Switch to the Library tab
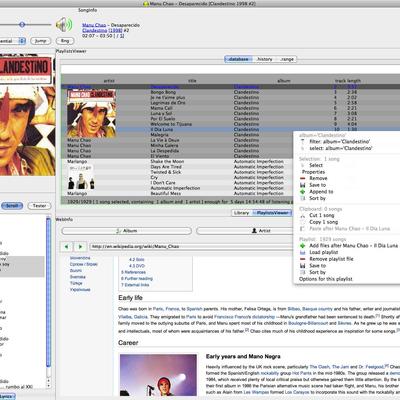 click(x=241, y=213)
